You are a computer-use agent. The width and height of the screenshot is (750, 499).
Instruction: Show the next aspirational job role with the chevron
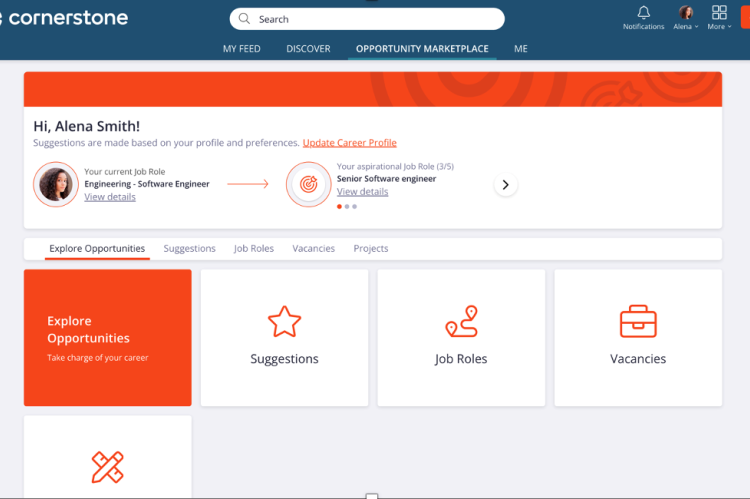coord(506,185)
